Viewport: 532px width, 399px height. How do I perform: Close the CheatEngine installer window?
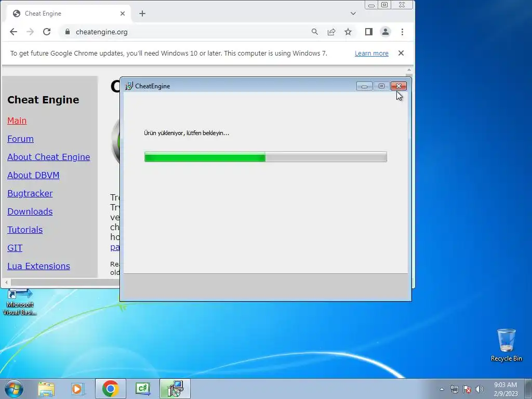(x=398, y=86)
